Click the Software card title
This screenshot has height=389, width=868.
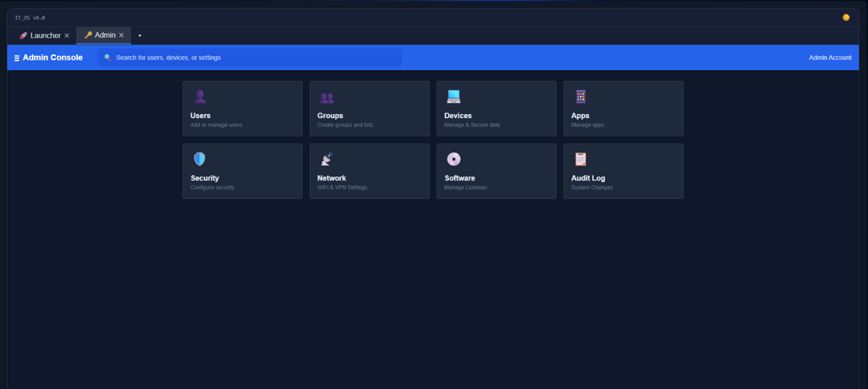[460, 178]
